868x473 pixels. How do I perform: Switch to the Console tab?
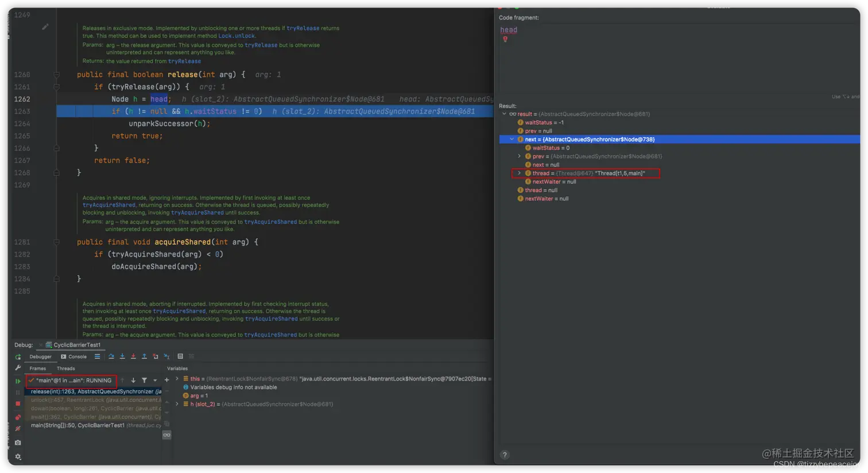[x=73, y=356]
